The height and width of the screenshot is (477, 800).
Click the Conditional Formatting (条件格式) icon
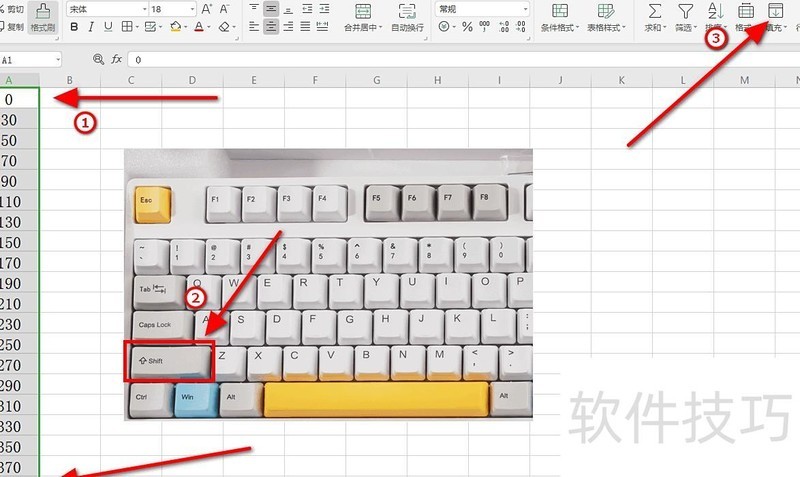[x=560, y=11]
